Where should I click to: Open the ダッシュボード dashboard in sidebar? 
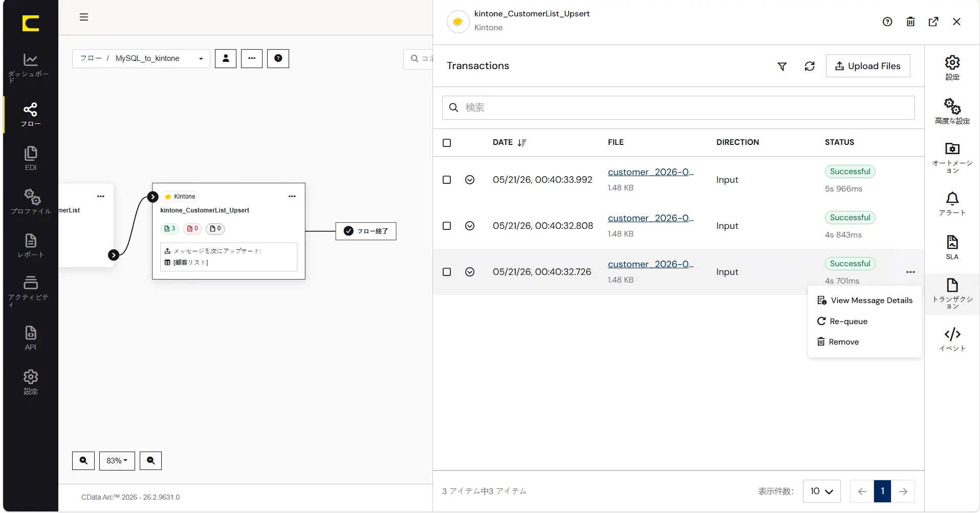[x=30, y=69]
